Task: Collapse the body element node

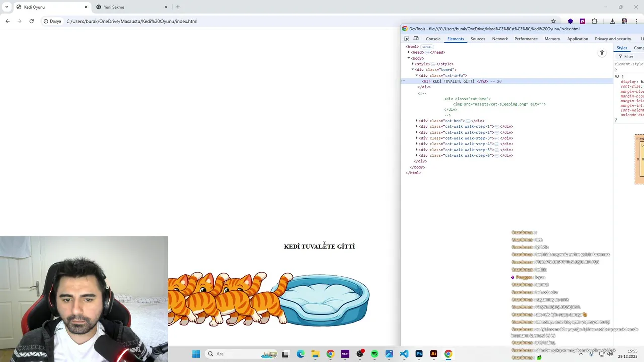Action: point(409,58)
